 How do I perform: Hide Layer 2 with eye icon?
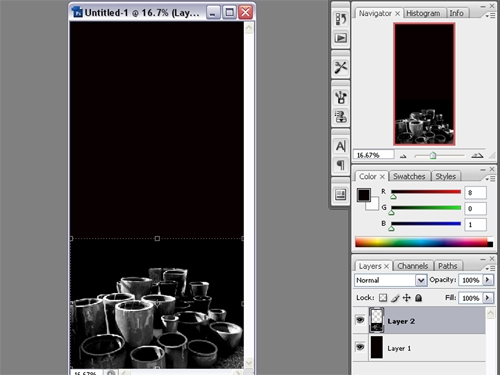click(x=360, y=320)
